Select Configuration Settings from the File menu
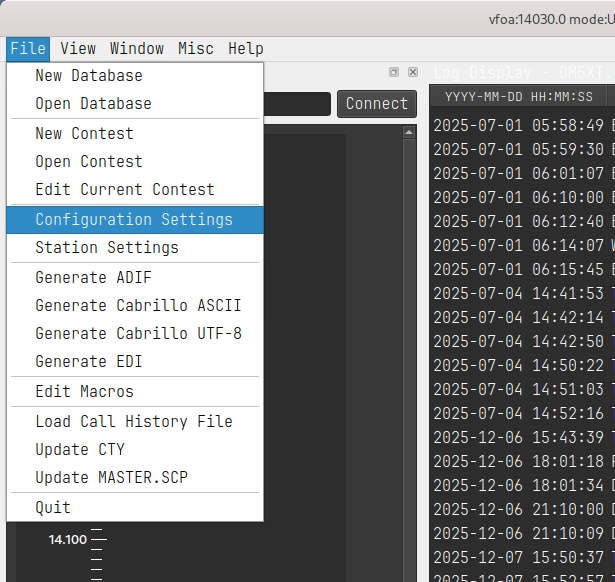615x582 pixels. [134, 219]
